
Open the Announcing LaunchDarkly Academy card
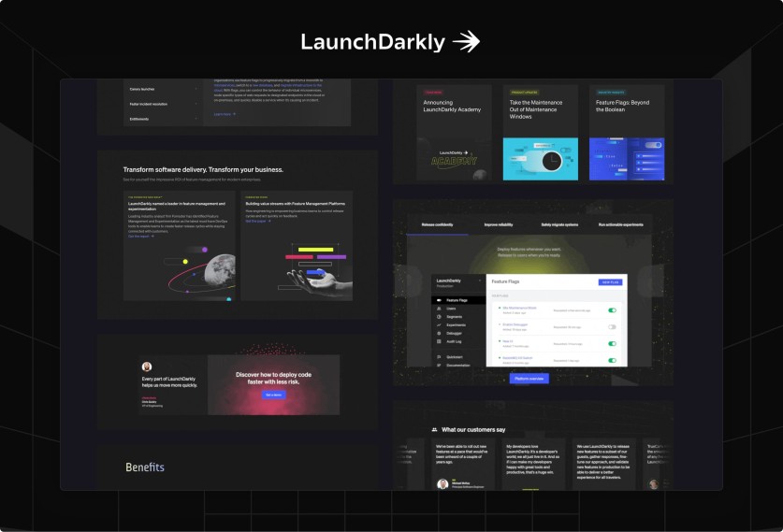[454, 132]
